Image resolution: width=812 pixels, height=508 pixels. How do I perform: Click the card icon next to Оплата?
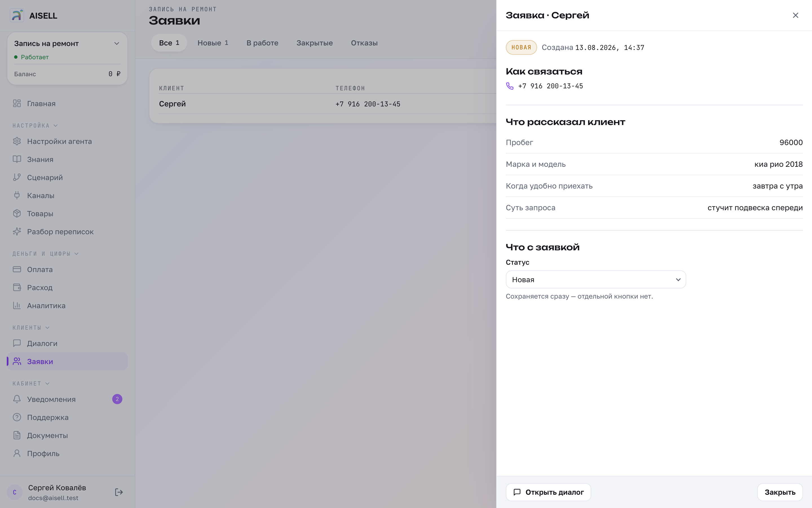click(x=17, y=270)
